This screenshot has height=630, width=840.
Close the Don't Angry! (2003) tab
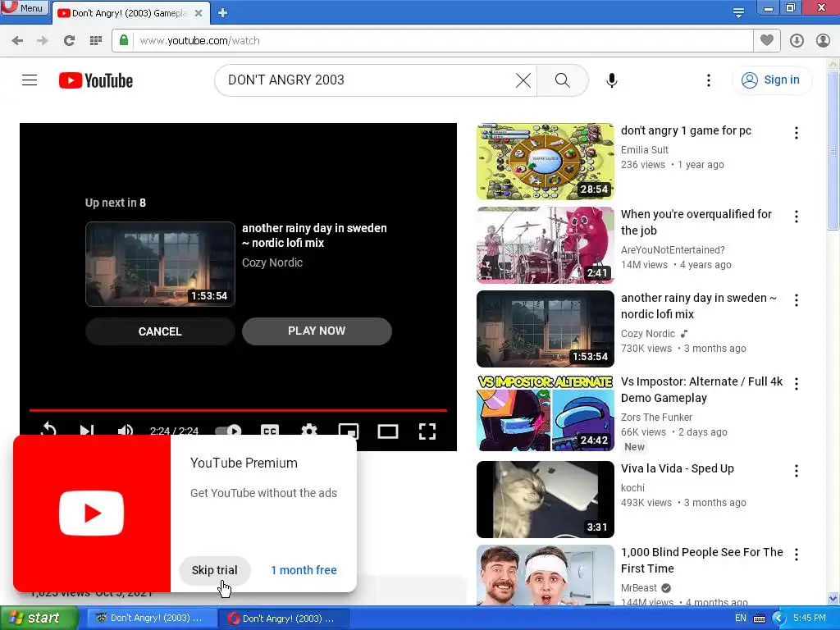[199, 13]
